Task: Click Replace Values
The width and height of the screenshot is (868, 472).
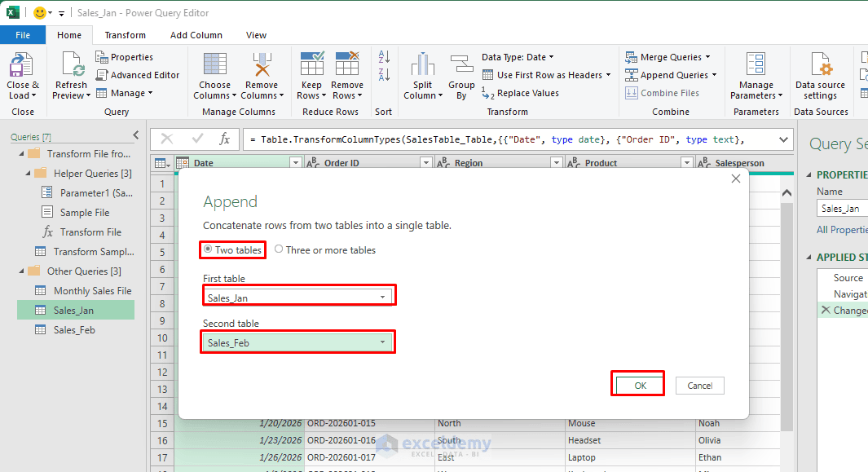Action: pyautogui.click(x=520, y=93)
